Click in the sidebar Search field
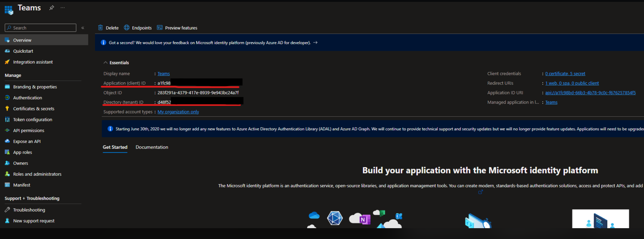 click(x=43, y=28)
